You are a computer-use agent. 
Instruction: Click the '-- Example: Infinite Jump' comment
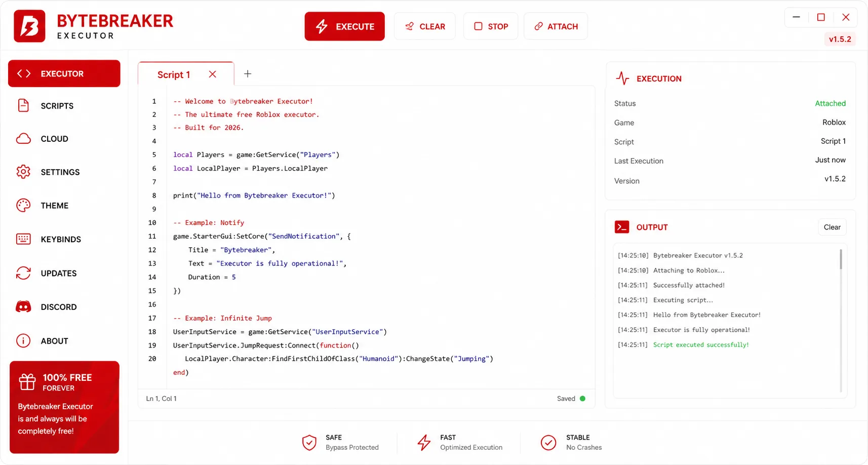click(222, 318)
